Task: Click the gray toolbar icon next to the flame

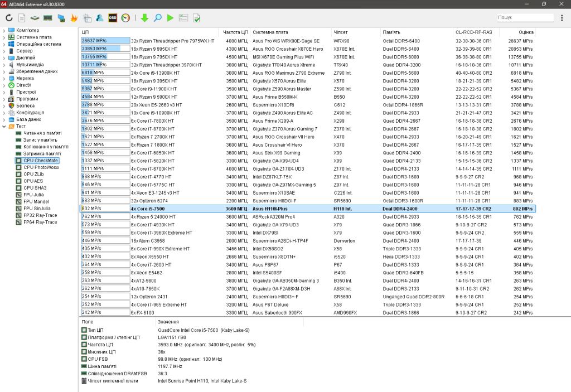Action: (x=88, y=18)
